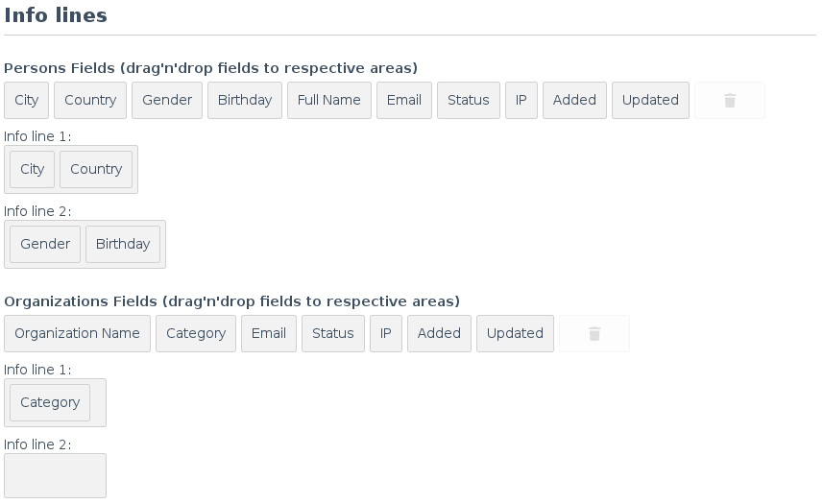Click the persons Updated field chip
The height and width of the screenshot is (504, 824).
coord(650,100)
